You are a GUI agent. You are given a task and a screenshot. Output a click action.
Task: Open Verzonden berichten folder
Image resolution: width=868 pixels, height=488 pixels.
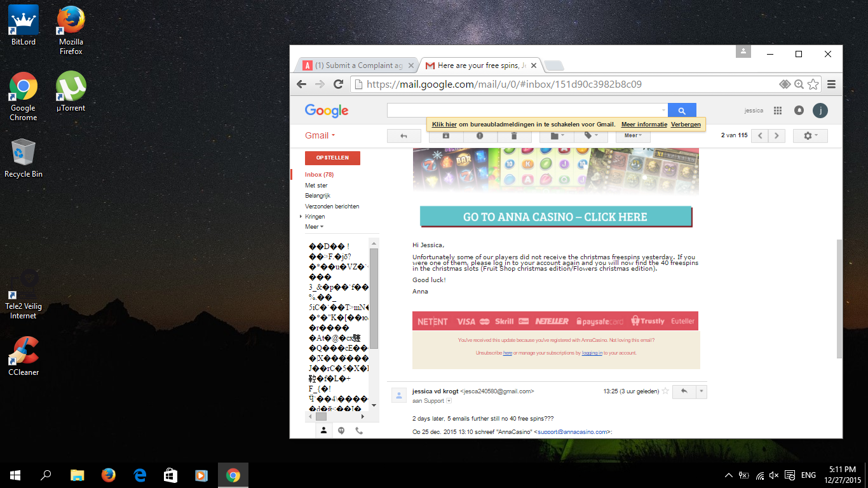pos(332,207)
